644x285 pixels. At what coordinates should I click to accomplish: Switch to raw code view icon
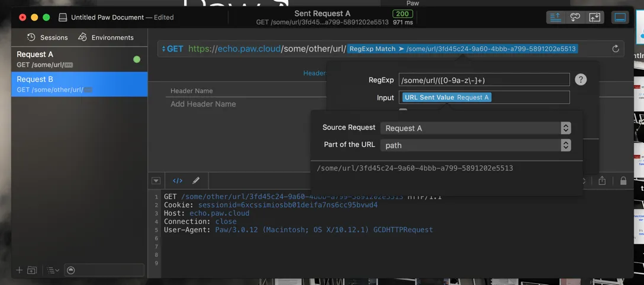(x=178, y=181)
